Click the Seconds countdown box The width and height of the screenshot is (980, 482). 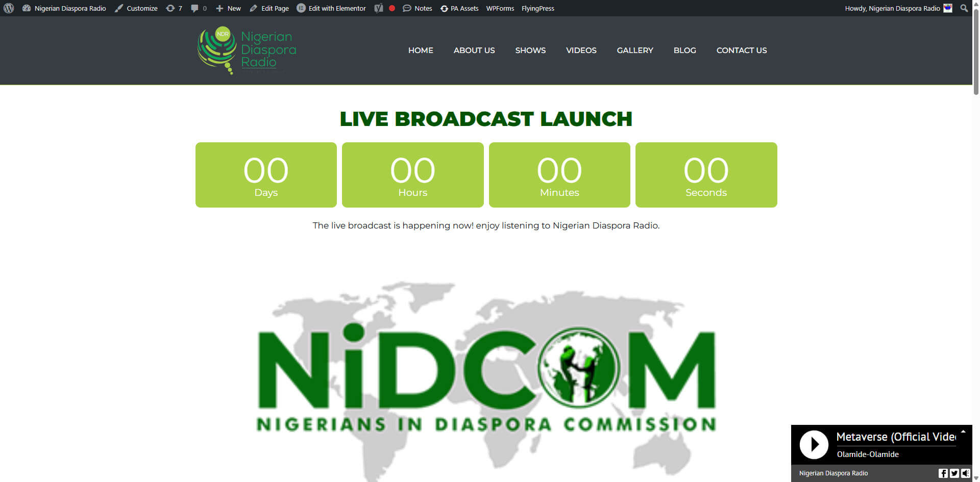(x=706, y=175)
